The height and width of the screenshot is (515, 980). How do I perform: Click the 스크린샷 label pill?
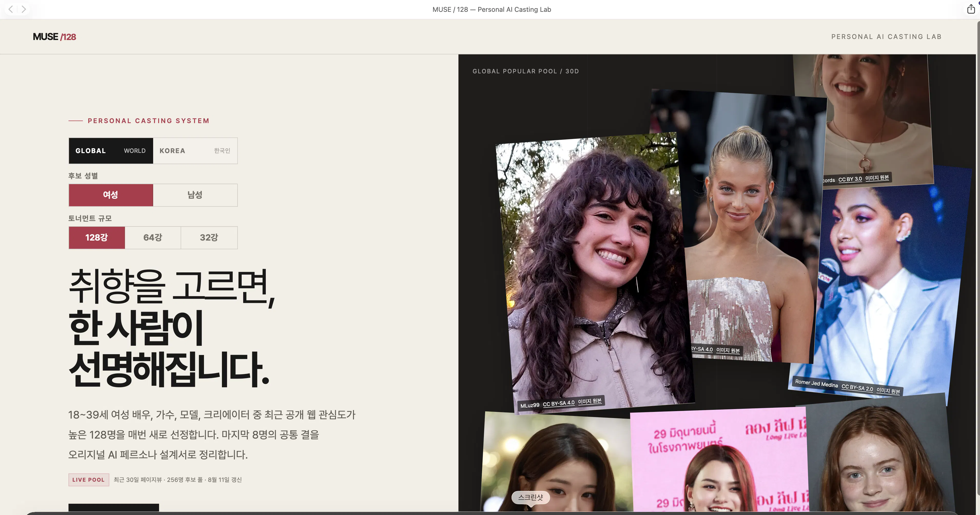pos(530,497)
